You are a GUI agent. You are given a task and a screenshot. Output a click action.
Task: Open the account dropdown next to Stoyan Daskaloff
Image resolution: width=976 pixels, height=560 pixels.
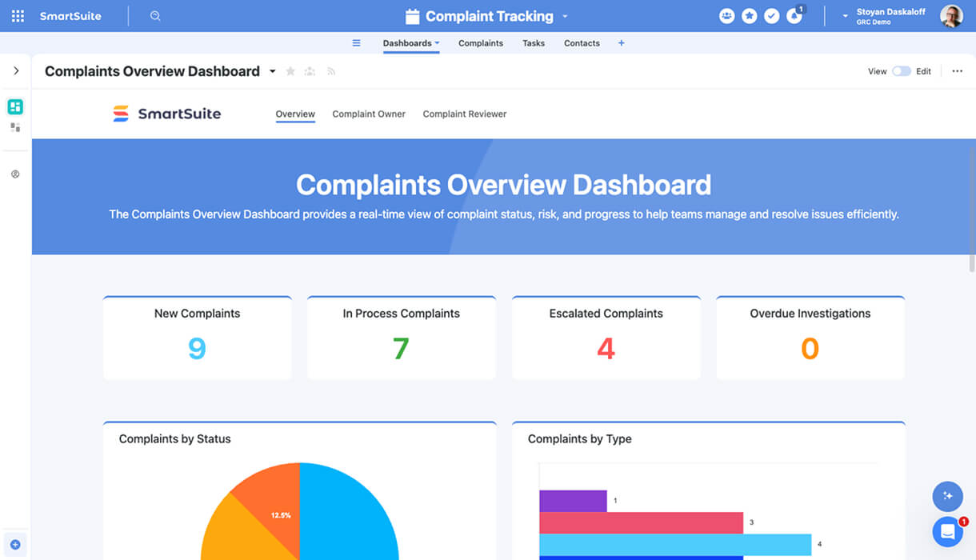(x=846, y=17)
